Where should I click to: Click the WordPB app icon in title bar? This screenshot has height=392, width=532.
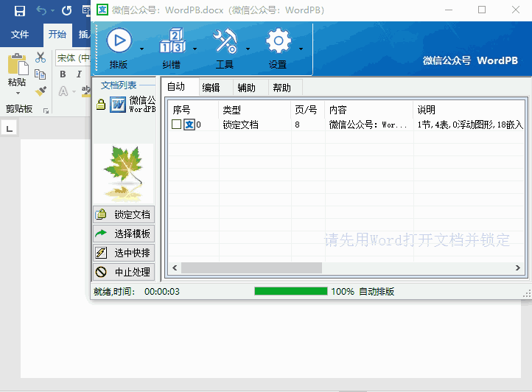(102, 10)
